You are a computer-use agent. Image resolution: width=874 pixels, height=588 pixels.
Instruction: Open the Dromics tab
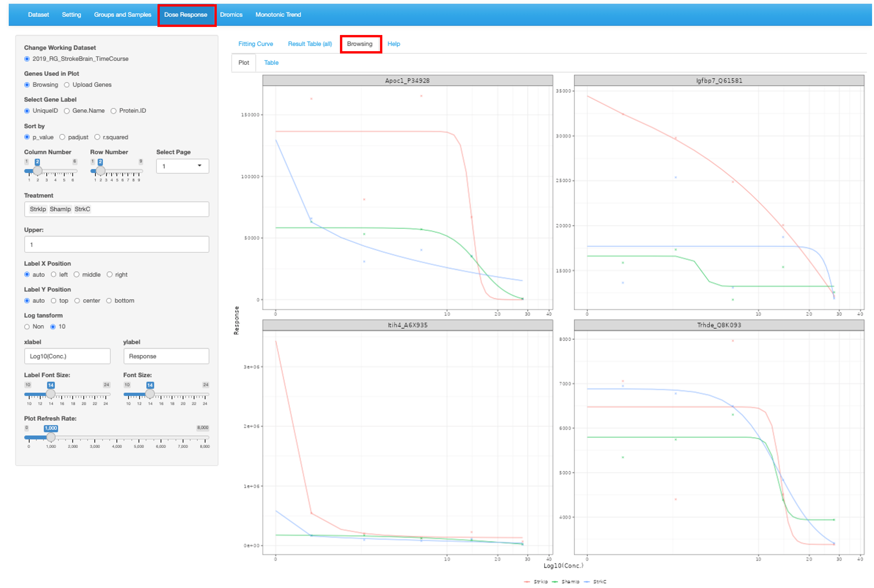coord(231,15)
